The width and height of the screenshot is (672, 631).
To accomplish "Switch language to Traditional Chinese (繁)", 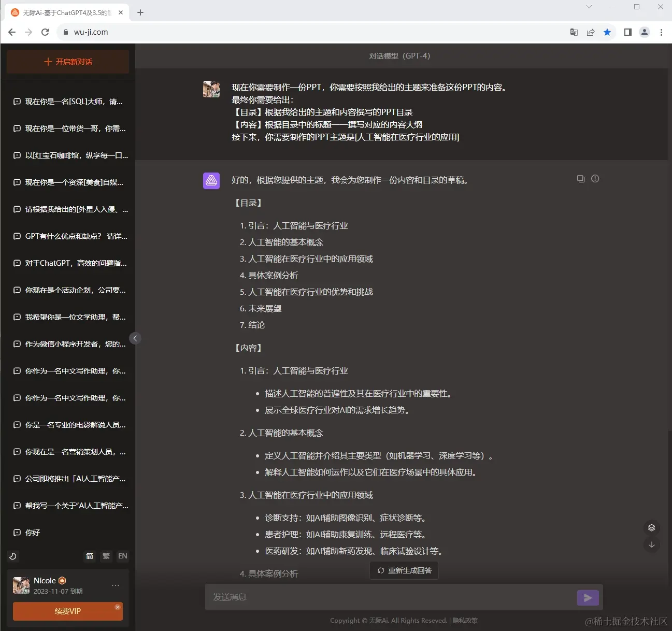I will click(106, 556).
